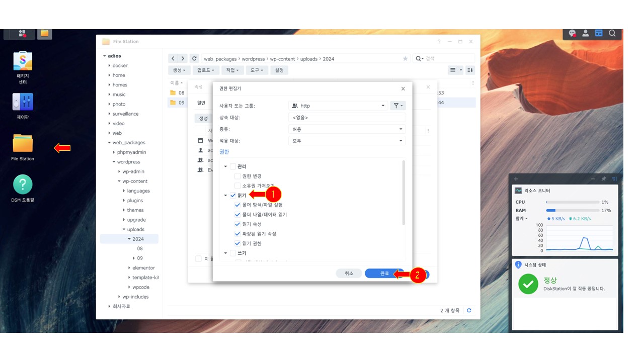Select the plugins folder in the tree
The image size is (644, 362).
click(x=135, y=201)
